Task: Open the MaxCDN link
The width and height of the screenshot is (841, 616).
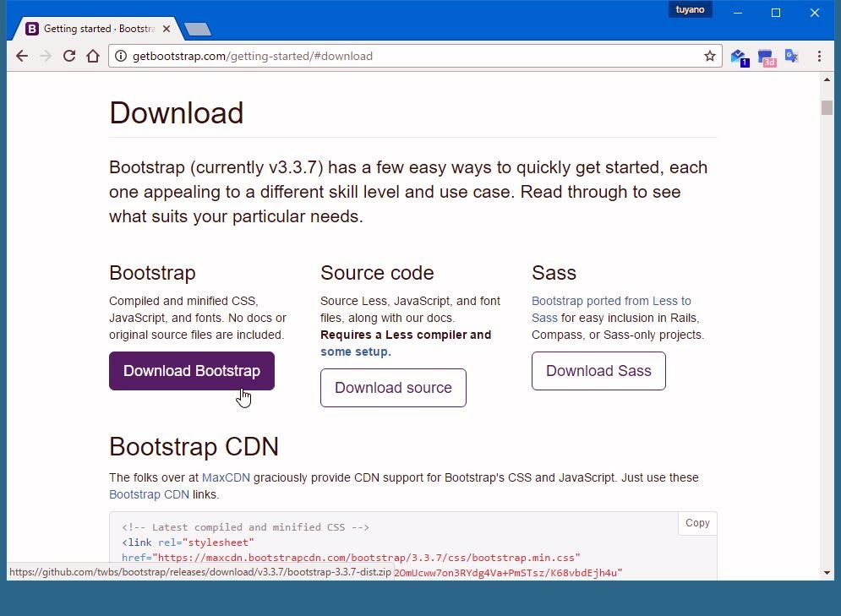Action: 226,477
